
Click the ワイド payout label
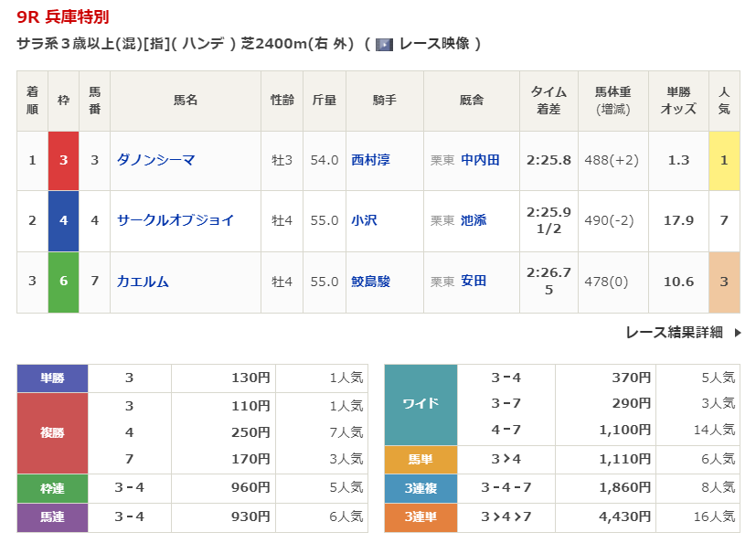(421, 404)
